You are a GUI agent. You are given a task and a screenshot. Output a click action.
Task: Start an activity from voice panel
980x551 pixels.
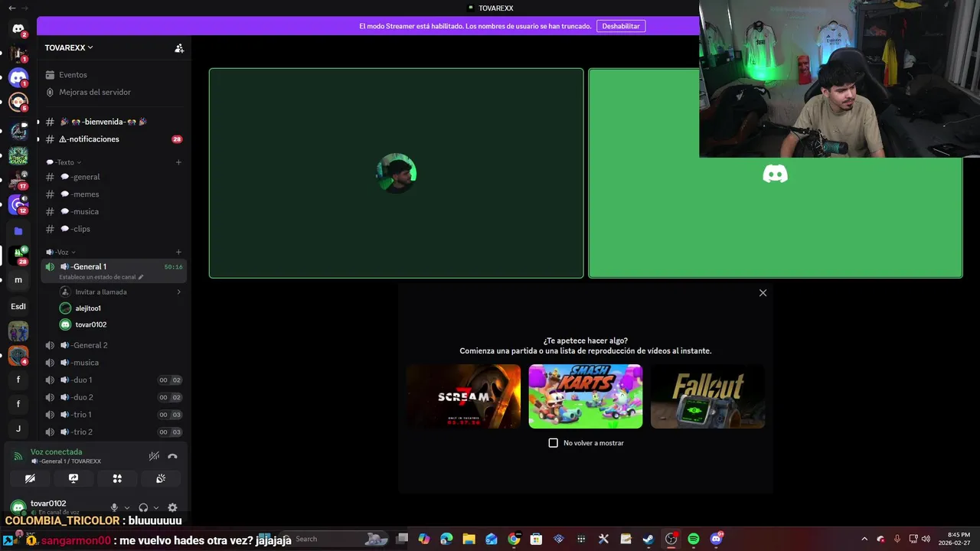(117, 478)
